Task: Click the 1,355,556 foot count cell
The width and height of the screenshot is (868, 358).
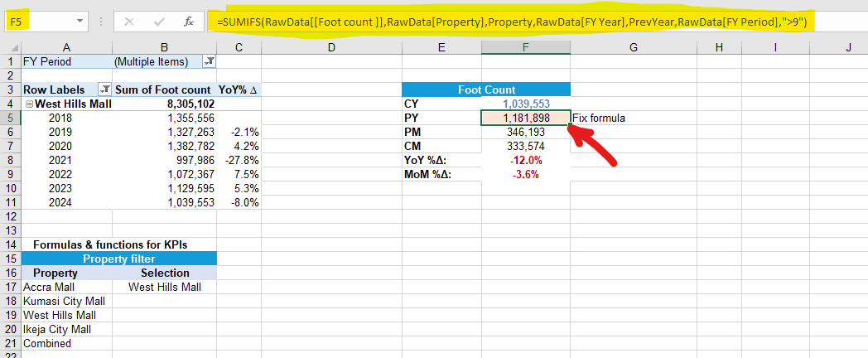Action: pyautogui.click(x=165, y=118)
